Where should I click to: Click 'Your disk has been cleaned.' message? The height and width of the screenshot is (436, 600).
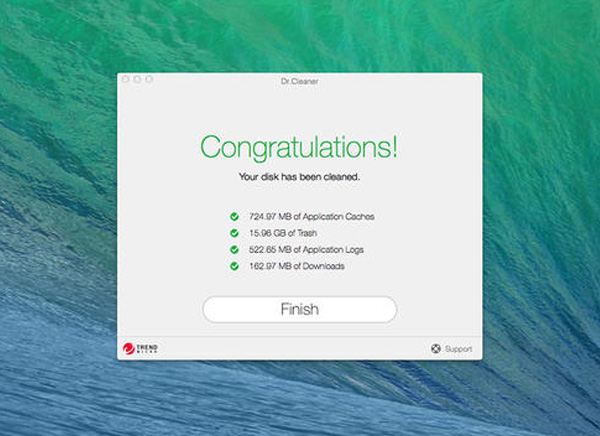(299, 177)
